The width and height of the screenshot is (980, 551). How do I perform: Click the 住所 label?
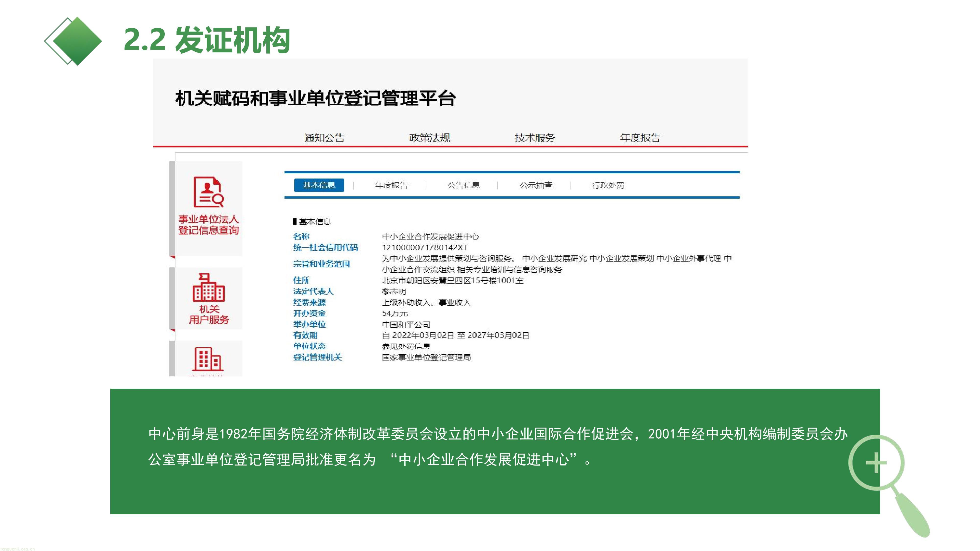pos(301,280)
